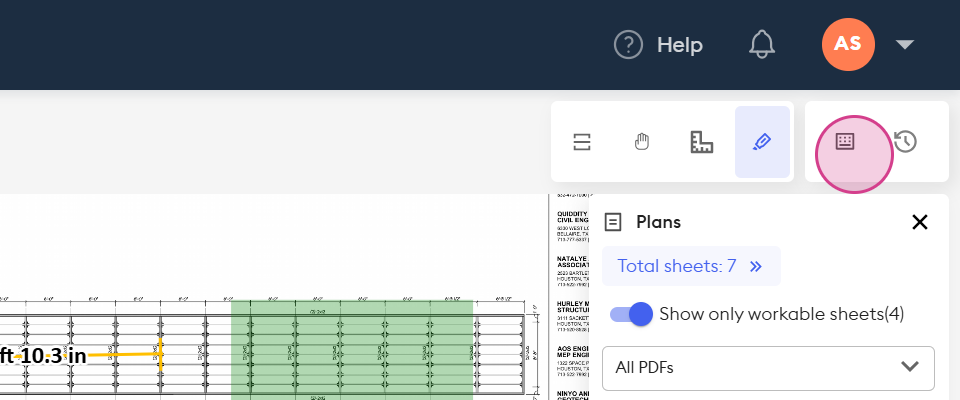
Task: Expand Total sheets: 7
Action: coord(691,266)
